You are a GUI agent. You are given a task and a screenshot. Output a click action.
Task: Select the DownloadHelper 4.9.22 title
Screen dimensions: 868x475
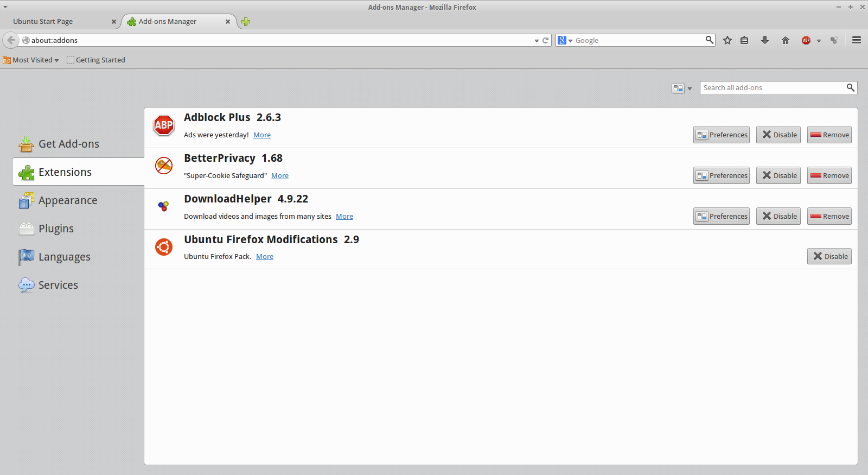pyautogui.click(x=246, y=199)
